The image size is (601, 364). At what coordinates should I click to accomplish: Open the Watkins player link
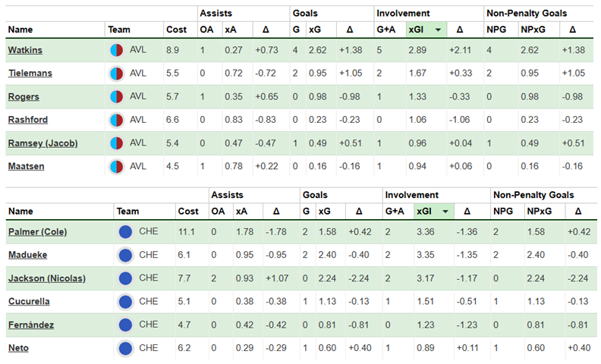pyautogui.click(x=25, y=50)
